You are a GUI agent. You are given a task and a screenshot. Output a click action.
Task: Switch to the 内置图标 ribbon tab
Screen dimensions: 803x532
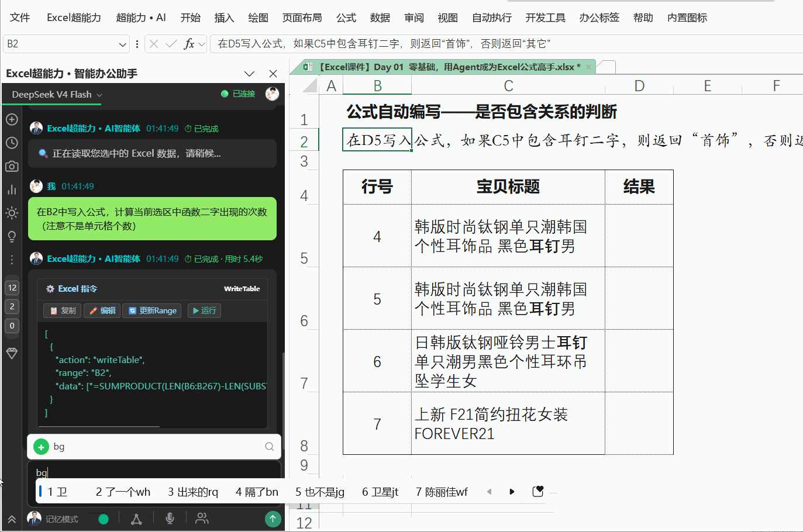pyautogui.click(x=687, y=18)
